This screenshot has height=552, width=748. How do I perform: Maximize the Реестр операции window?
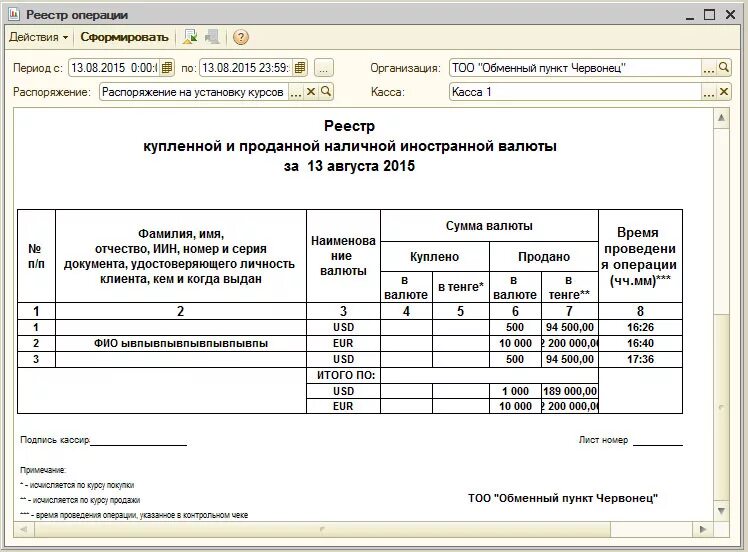click(x=710, y=15)
